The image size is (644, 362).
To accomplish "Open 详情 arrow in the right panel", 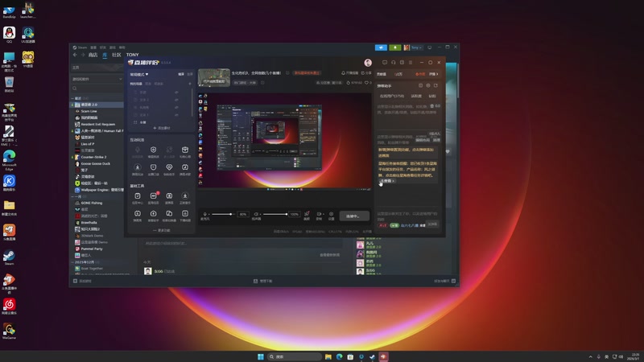I will [434, 74].
